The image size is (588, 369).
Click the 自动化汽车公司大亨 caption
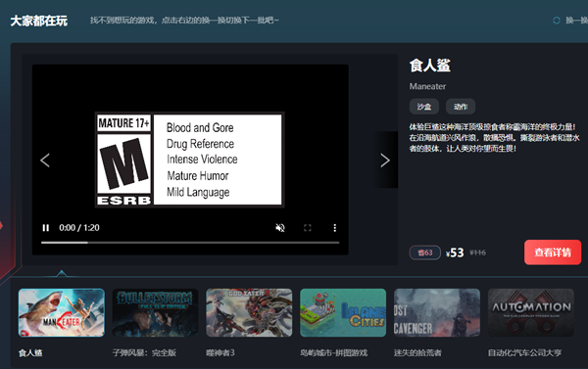click(x=524, y=353)
